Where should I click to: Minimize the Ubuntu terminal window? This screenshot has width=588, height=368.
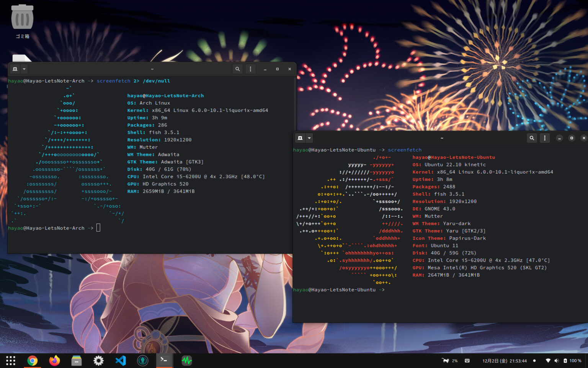pyautogui.click(x=559, y=138)
